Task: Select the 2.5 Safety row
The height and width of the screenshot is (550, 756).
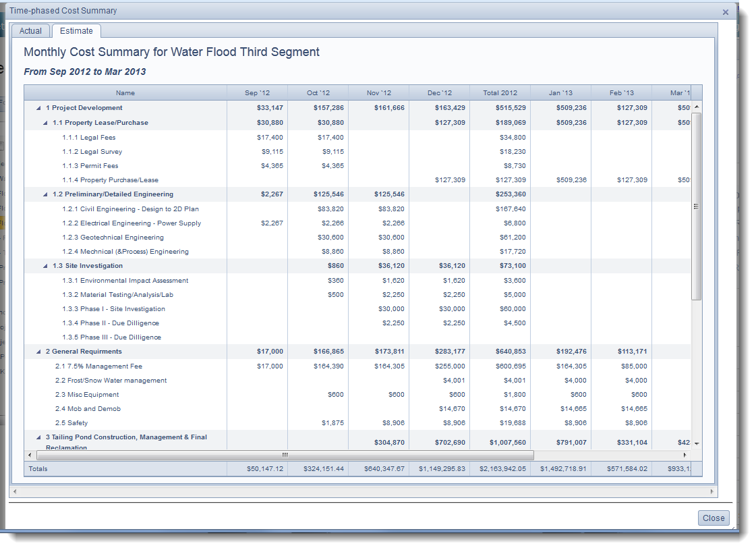Action: click(71, 423)
